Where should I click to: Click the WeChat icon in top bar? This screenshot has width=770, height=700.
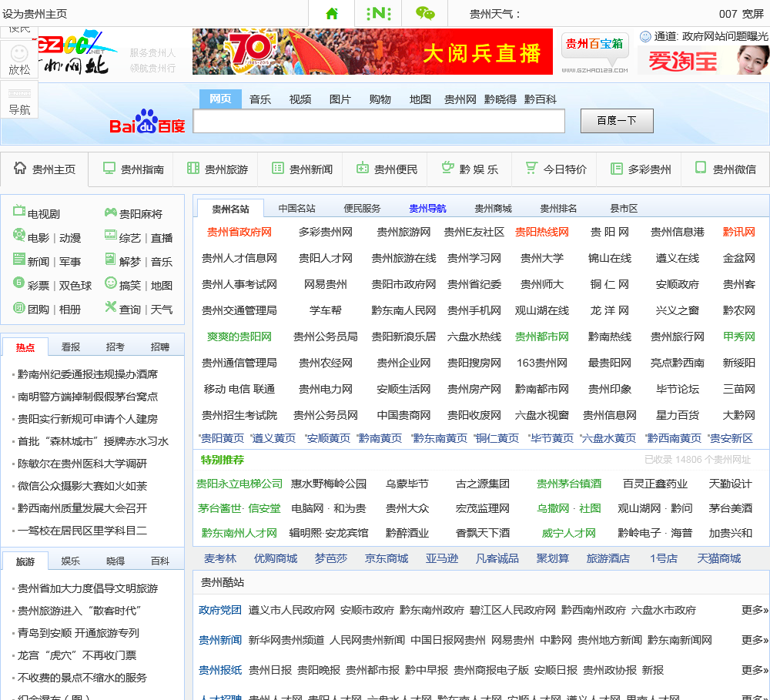pos(425,14)
